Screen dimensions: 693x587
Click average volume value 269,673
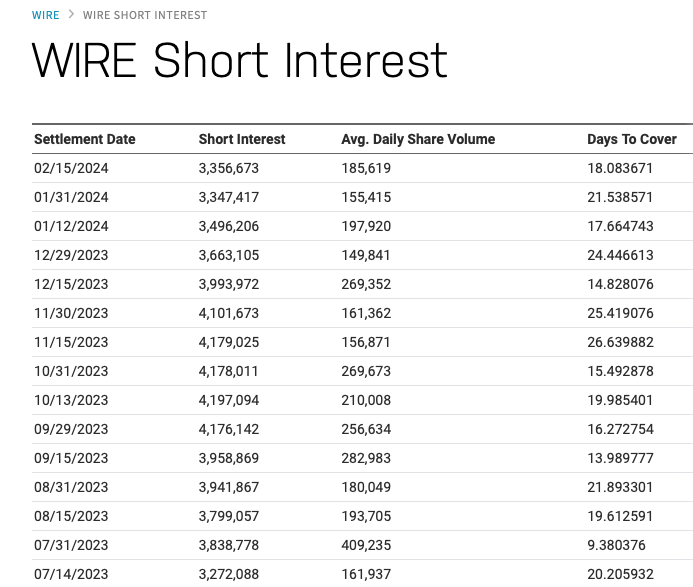click(366, 371)
